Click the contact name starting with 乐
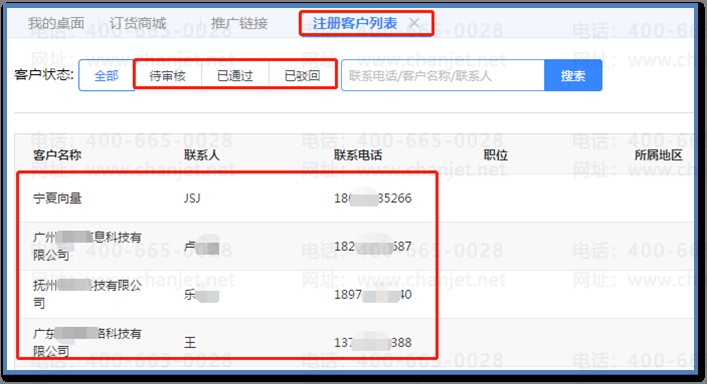 [202, 295]
